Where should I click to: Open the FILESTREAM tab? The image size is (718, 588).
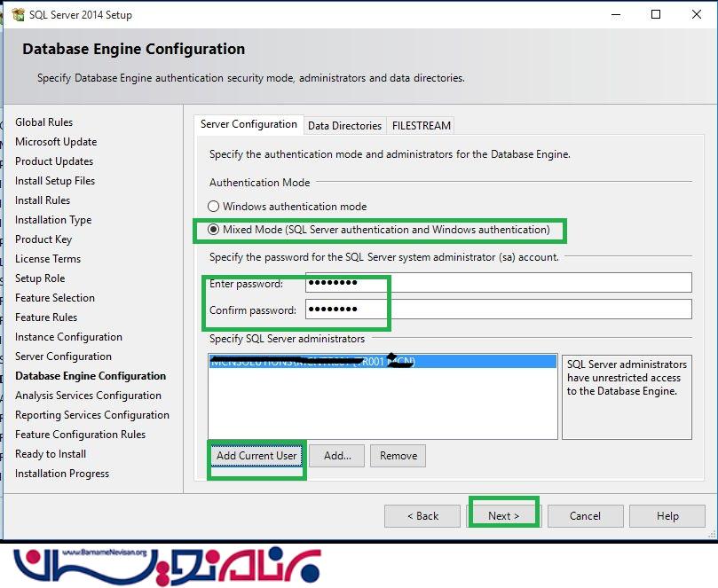(422, 125)
